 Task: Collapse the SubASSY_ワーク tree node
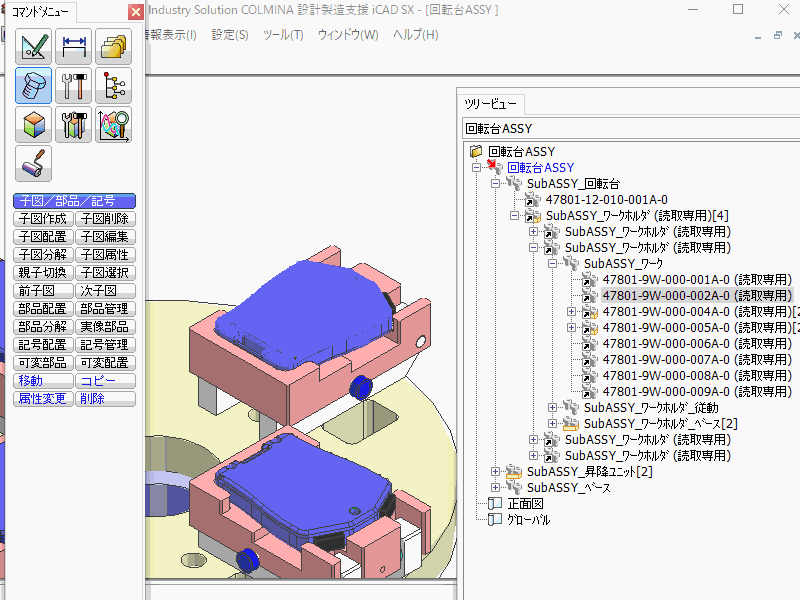click(x=553, y=264)
